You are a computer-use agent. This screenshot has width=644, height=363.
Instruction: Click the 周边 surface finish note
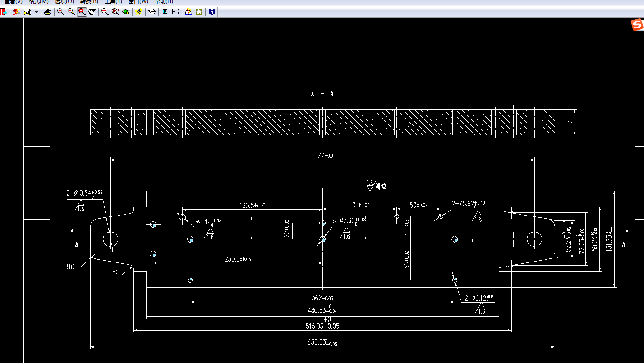click(x=381, y=186)
